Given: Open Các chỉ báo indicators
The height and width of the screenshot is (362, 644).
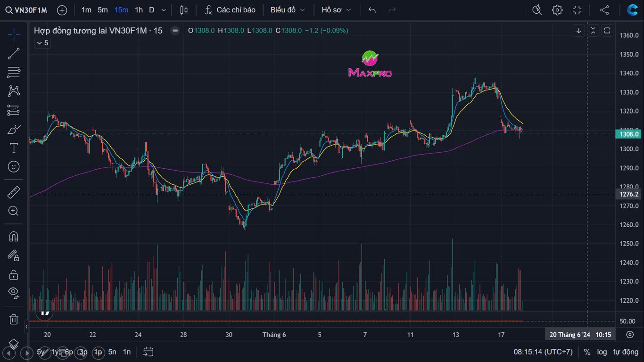Looking at the screenshot, I should pyautogui.click(x=230, y=10).
